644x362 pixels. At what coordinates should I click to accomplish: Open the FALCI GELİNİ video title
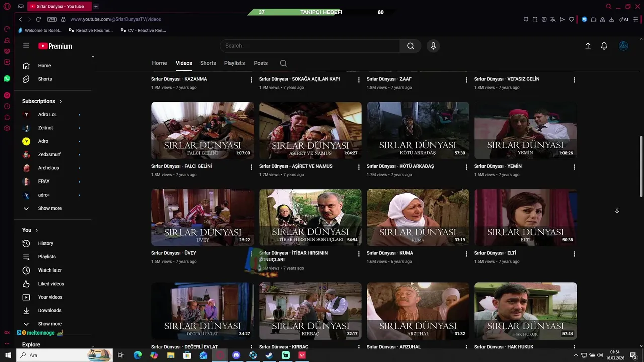click(x=182, y=166)
